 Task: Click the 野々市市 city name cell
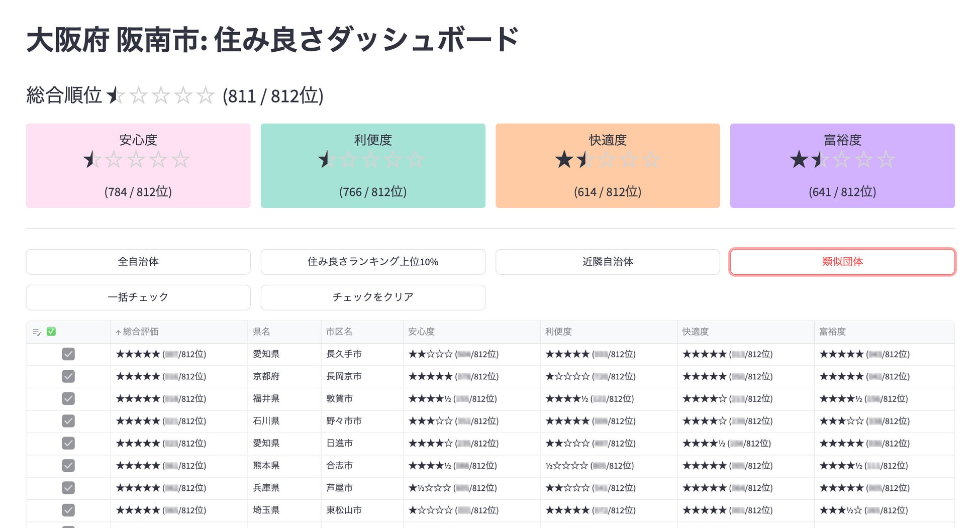344,421
